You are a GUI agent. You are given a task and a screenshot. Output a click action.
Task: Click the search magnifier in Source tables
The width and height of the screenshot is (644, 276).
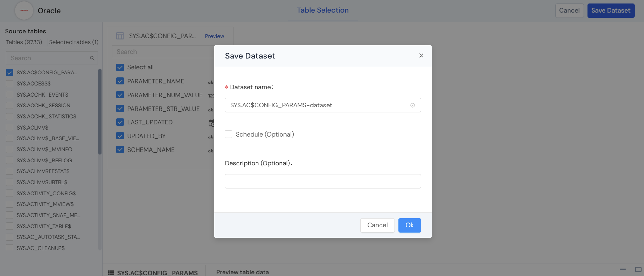tap(92, 58)
